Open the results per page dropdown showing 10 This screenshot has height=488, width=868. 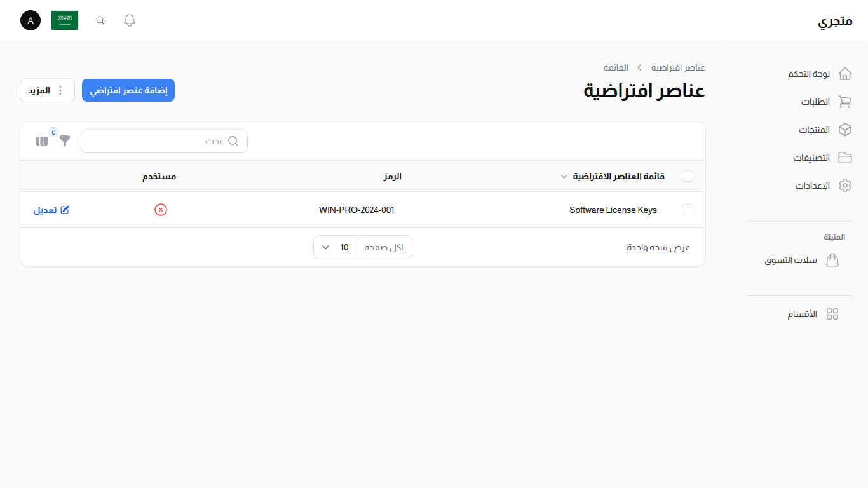334,247
